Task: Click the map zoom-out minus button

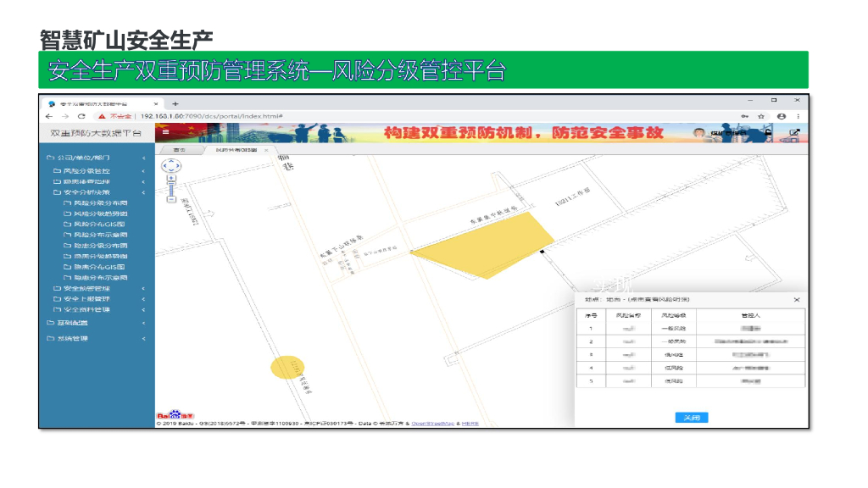Action: pyautogui.click(x=171, y=200)
